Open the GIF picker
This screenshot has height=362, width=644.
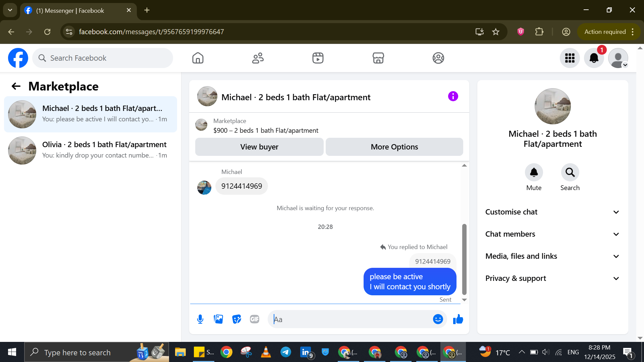pos(255,319)
